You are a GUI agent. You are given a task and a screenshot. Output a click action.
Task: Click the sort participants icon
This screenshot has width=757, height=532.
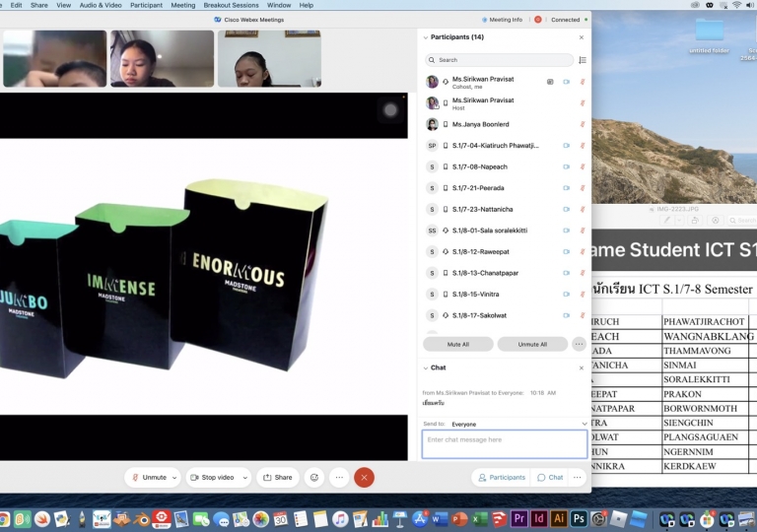[583, 60]
